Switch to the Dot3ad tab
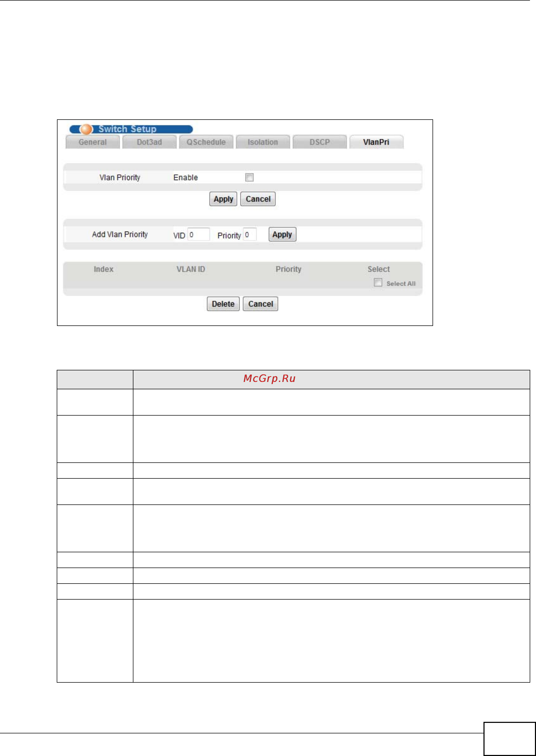The width and height of the screenshot is (536, 756). [149, 142]
